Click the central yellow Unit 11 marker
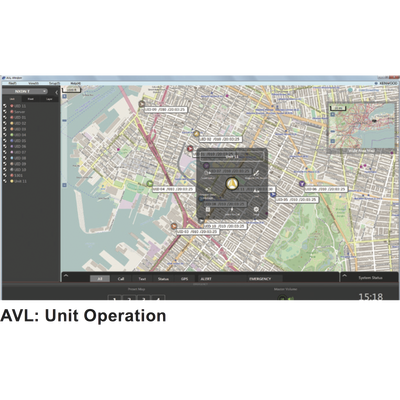The image size is (400, 400). pos(232,183)
